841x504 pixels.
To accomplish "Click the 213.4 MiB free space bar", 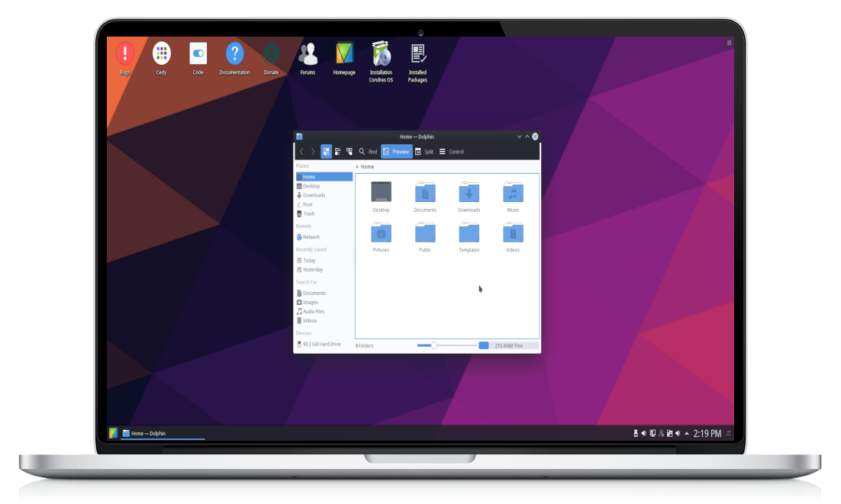I will click(x=508, y=345).
